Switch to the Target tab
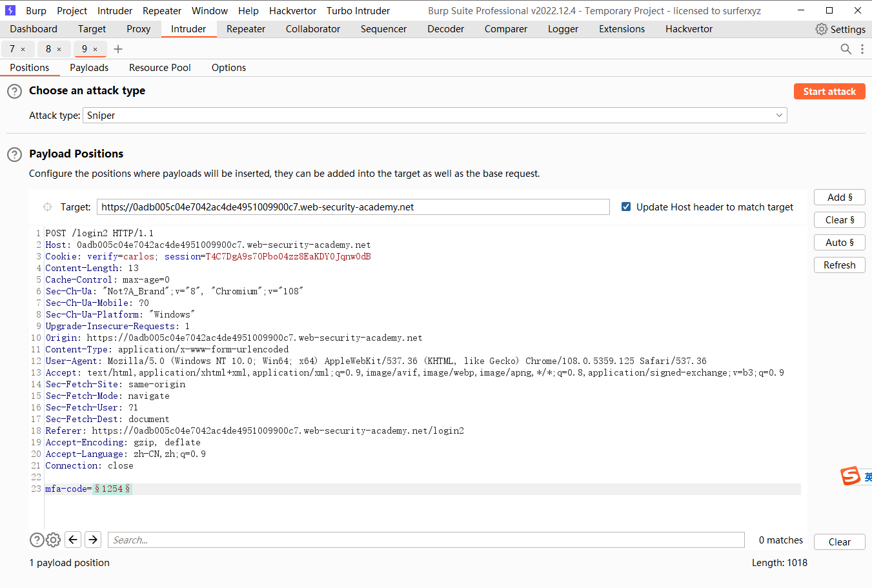872x588 pixels. click(x=92, y=29)
